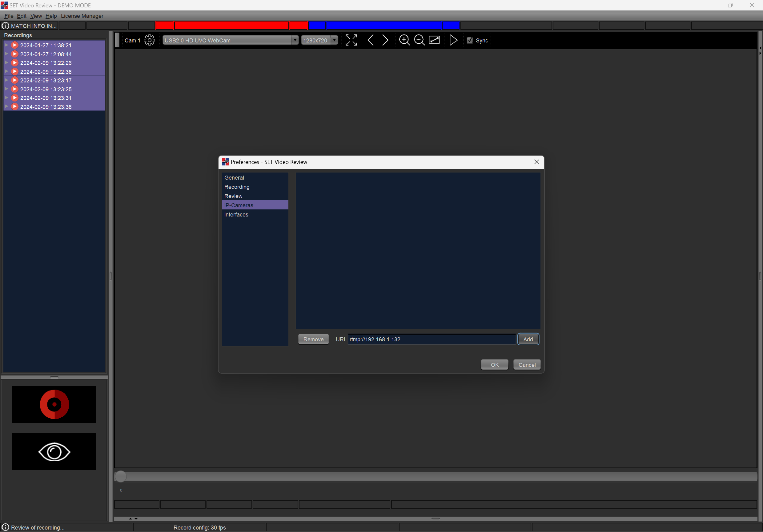This screenshot has width=763, height=532.
Task: Toggle the Sync checkbox
Action: pyautogui.click(x=470, y=40)
